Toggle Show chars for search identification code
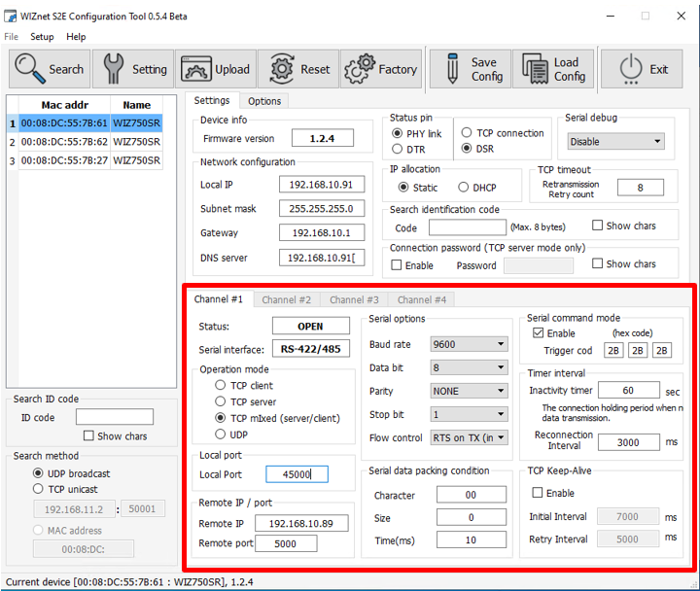Viewport: 700px width, 591px height. coord(597,226)
